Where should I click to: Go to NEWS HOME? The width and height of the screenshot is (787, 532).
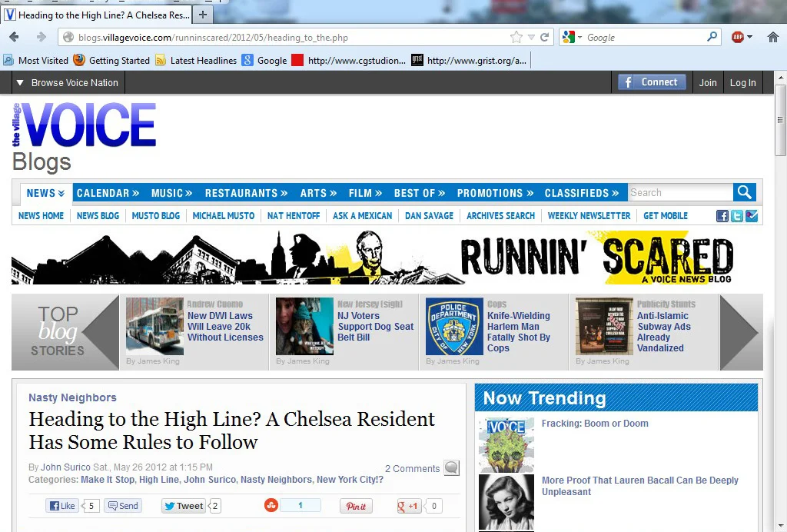(x=42, y=216)
